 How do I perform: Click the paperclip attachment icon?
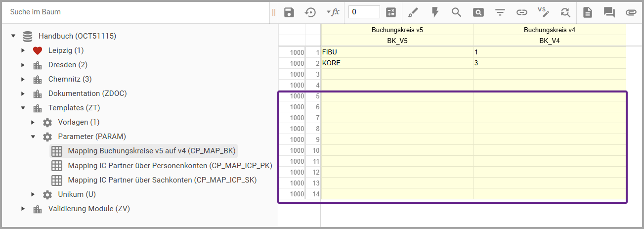631,12
